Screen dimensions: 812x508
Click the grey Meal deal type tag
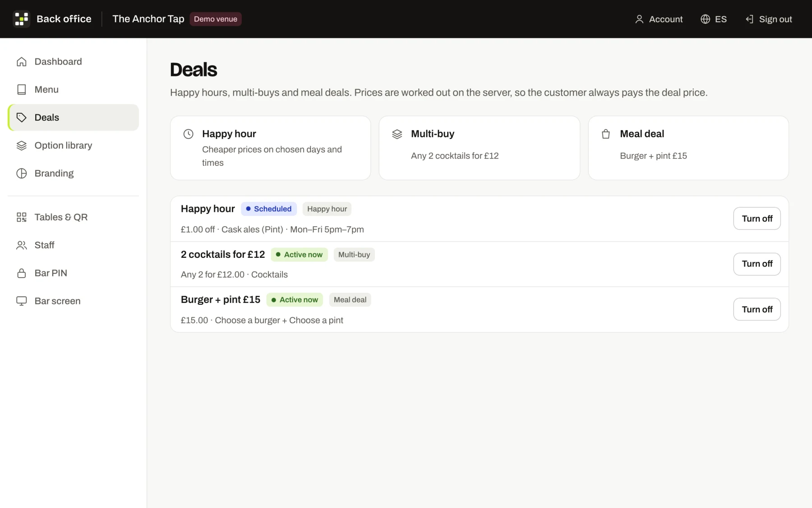(350, 300)
